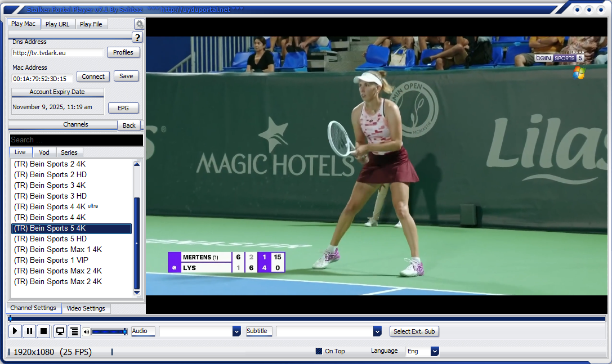612x364 pixels.
Task: Switch to the Play URL tab
Action: tap(57, 24)
